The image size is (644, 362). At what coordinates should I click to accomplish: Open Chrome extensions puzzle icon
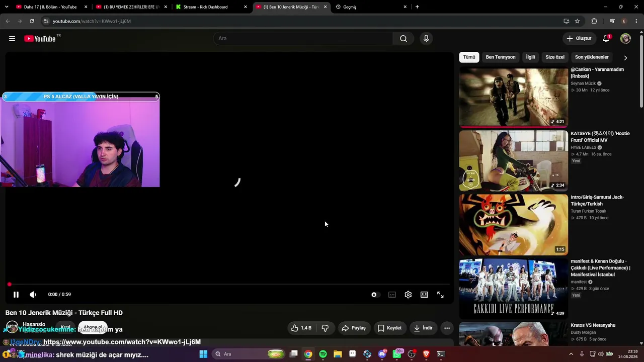pos(594,21)
